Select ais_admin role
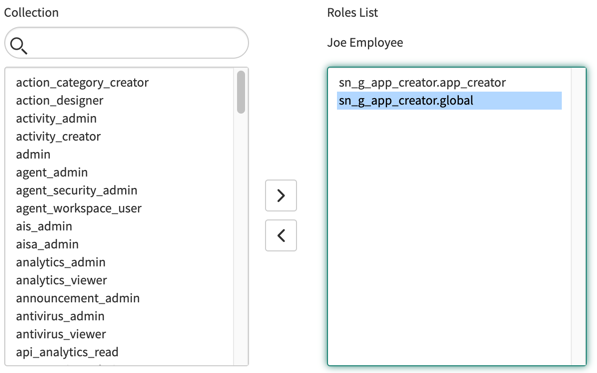The width and height of the screenshot is (597, 373). [44, 226]
